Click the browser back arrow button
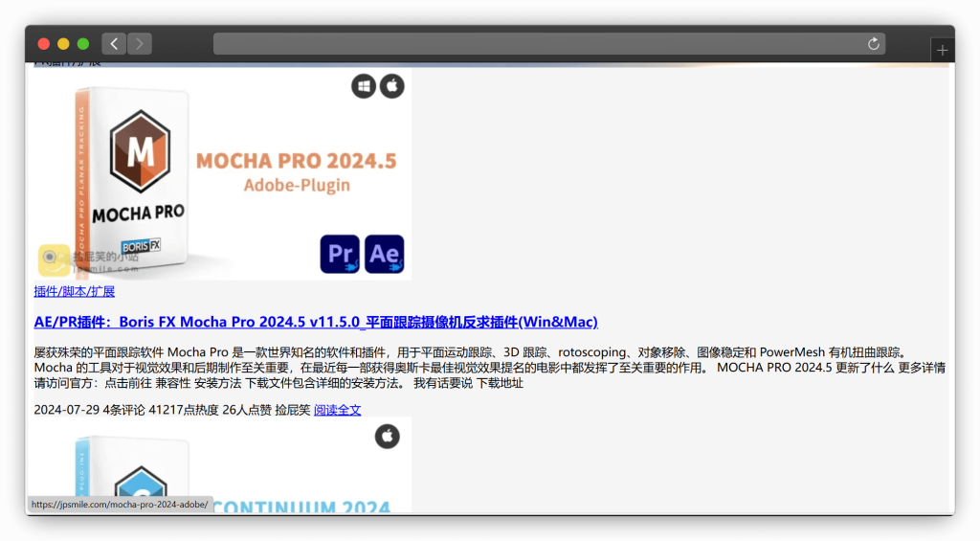Image resolution: width=980 pixels, height=541 pixels. [114, 44]
